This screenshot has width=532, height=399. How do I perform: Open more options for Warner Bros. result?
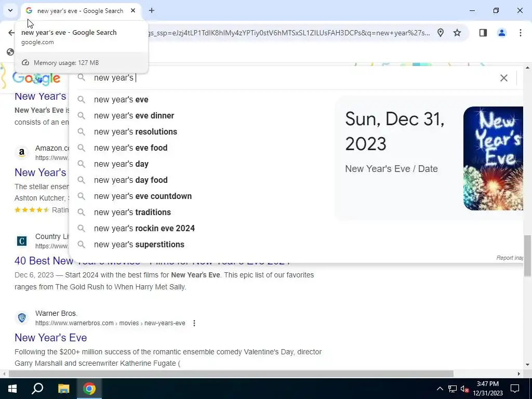pyautogui.click(x=194, y=323)
